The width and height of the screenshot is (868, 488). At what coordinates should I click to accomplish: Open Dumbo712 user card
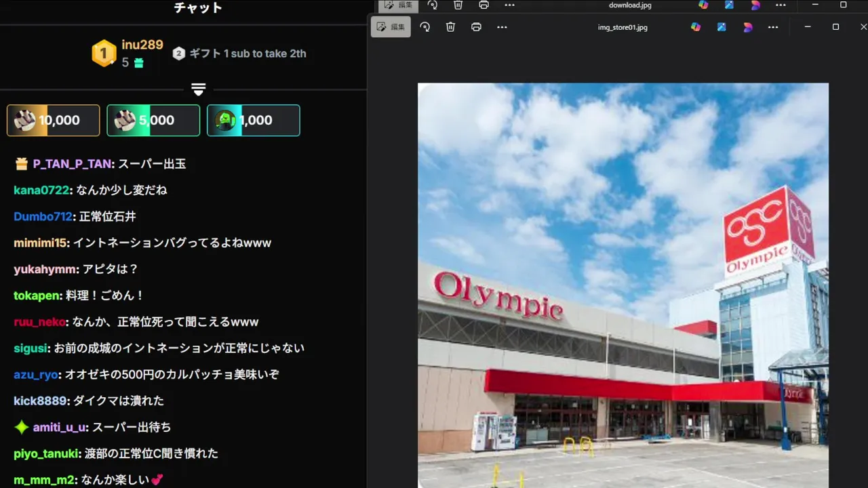click(43, 217)
